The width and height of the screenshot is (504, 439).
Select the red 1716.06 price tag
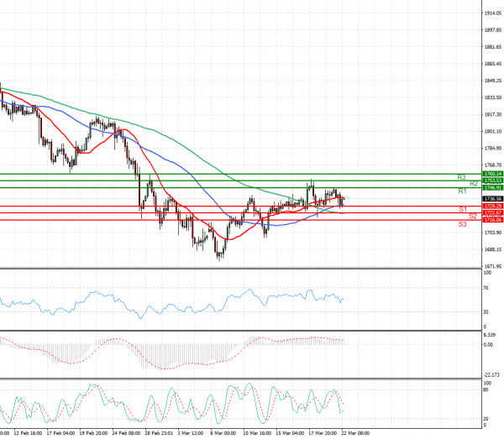pyautogui.click(x=493, y=220)
